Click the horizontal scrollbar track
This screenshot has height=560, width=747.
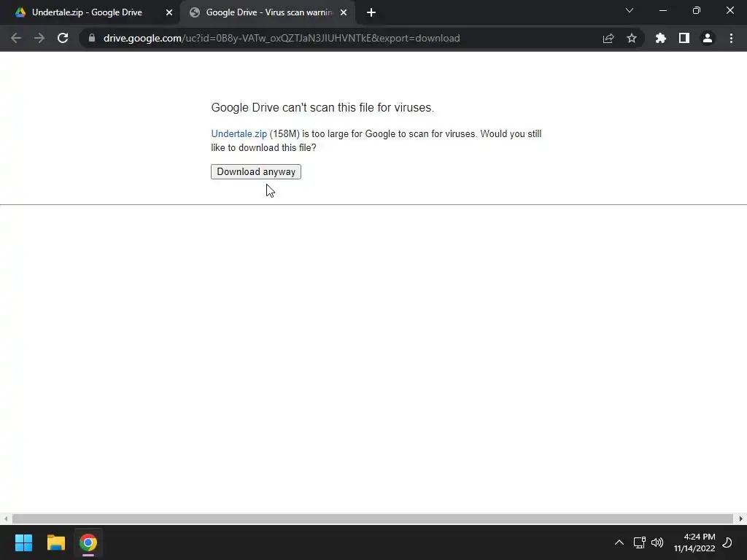373,518
